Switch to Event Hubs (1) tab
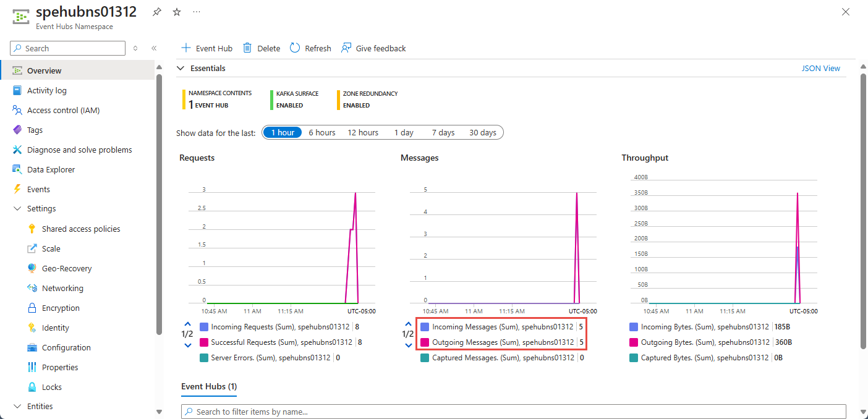Screen dimensions: 868x419 (x=209, y=386)
